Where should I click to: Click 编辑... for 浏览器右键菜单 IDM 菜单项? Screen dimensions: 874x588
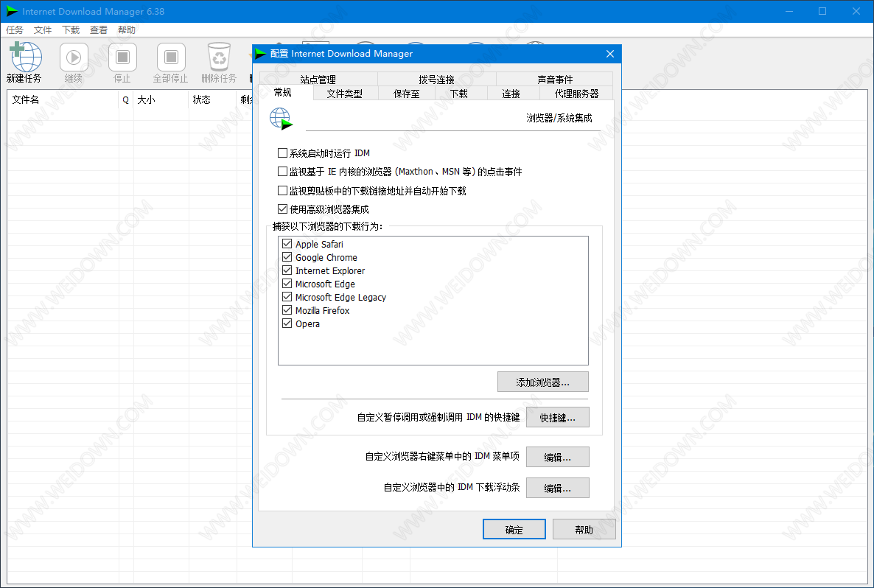557,457
